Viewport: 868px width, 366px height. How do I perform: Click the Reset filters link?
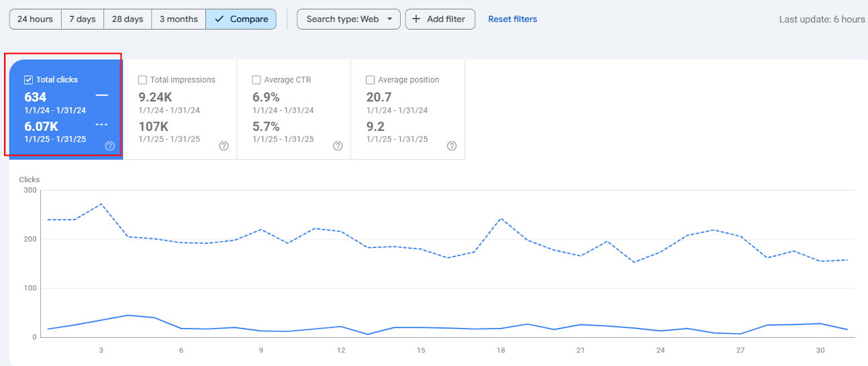(x=513, y=19)
